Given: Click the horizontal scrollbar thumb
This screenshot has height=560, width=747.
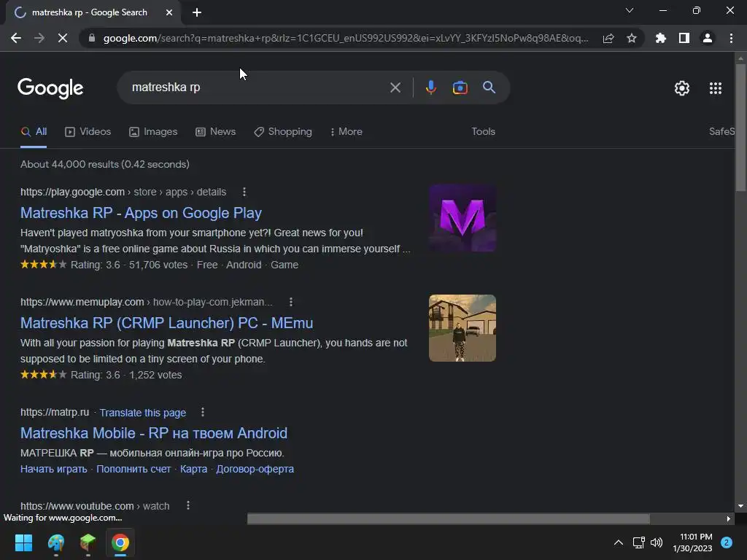Looking at the screenshot, I should 449,518.
